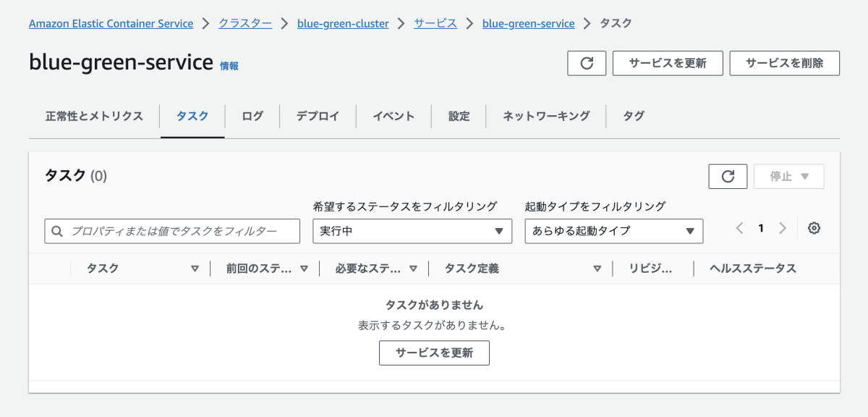Sort by 必要なステ... column arrow

[x=413, y=269]
